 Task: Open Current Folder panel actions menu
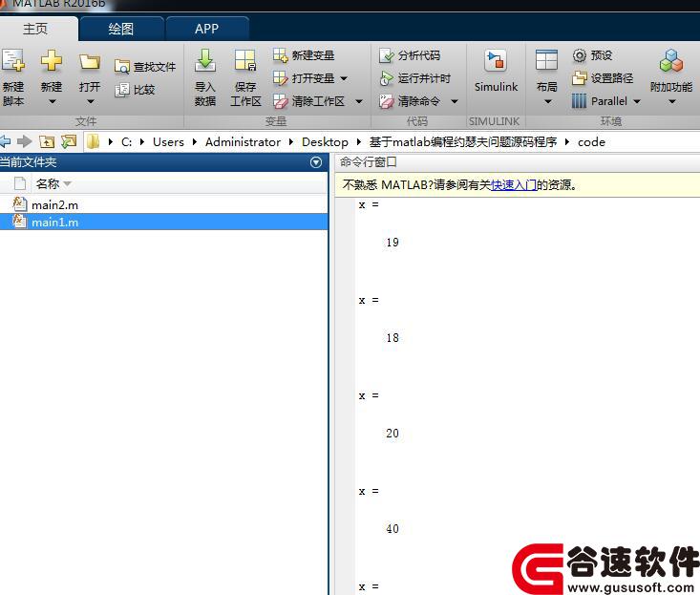[316, 162]
